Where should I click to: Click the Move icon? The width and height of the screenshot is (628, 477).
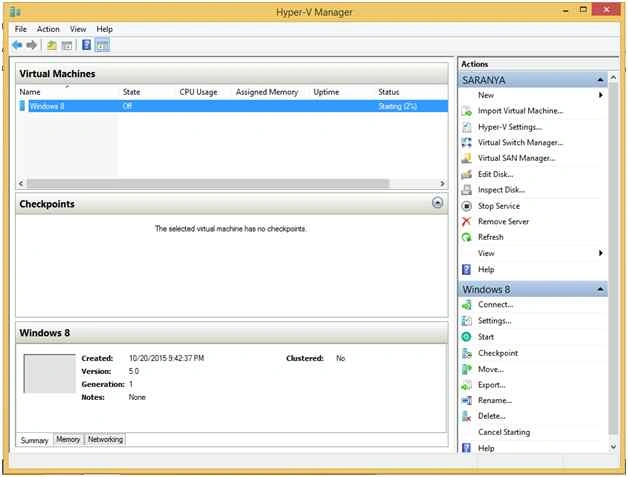coord(467,369)
